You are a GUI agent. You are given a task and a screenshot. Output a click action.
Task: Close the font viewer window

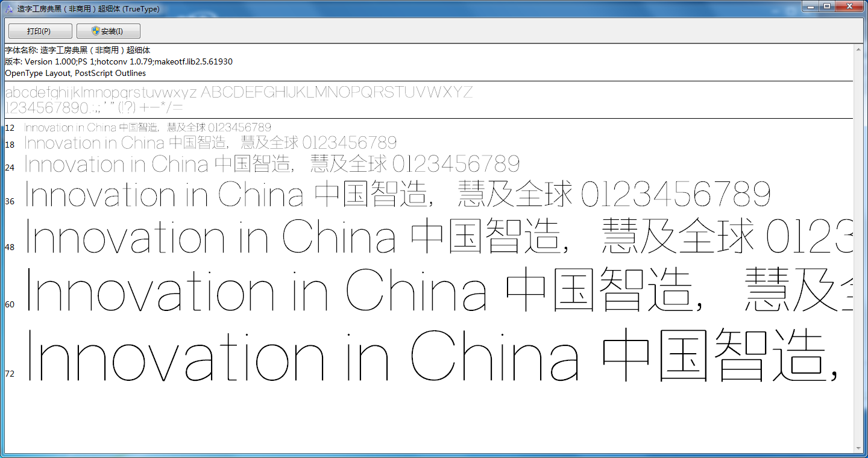click(x=849, y=6)
